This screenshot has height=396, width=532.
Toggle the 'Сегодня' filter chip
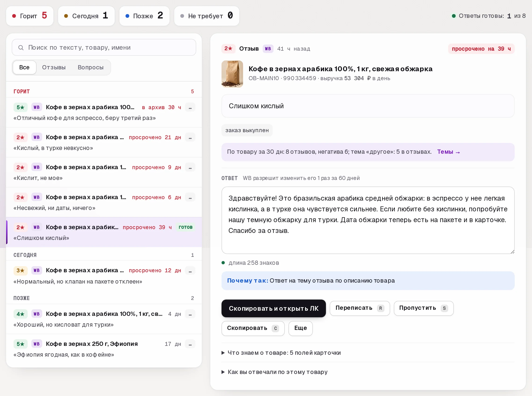pyautogui.click(x=86, y=16)
